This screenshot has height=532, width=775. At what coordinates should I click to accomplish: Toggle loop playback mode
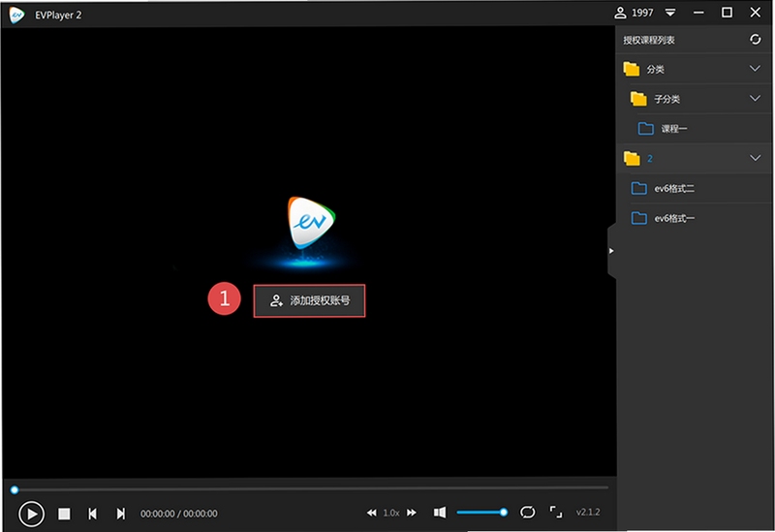pyautogui.click(x=527, y=513)
